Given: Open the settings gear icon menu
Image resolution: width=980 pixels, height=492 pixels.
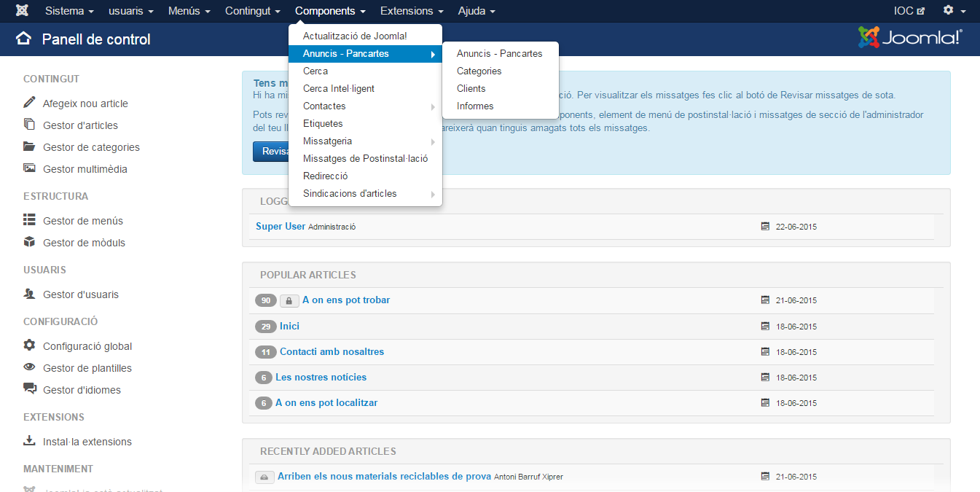Looking at the screenshot, I should click(948, 11).
